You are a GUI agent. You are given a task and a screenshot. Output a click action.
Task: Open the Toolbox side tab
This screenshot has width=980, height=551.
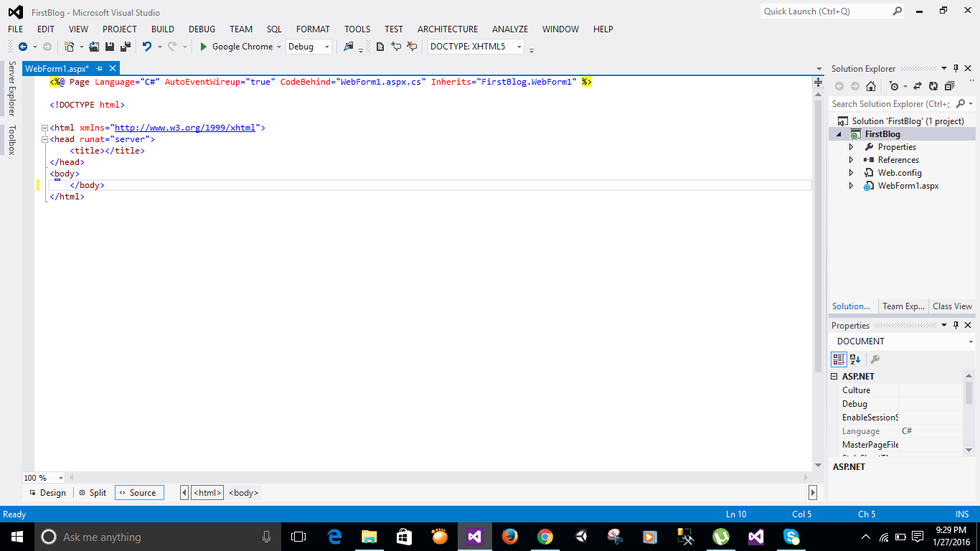pyautogui.click(x=11, y=140)
